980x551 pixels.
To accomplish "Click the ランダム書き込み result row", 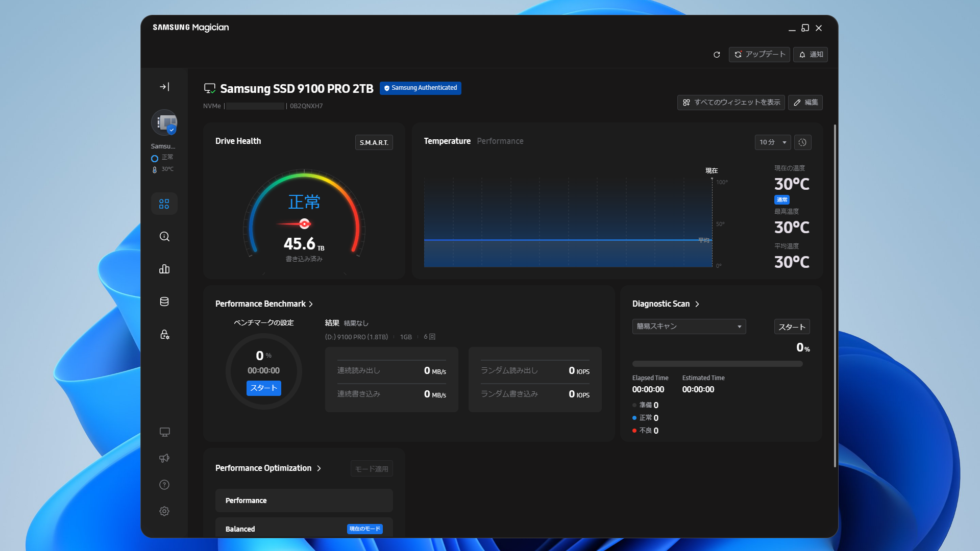I will 535,394.
